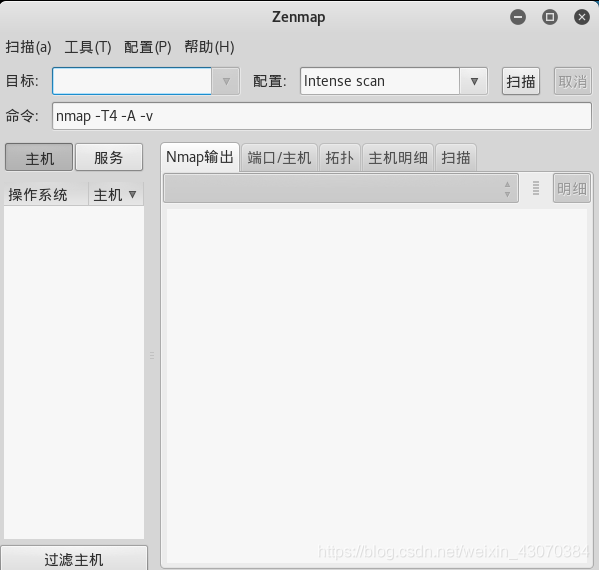Click the Intense scan profile text field
The image size is (599, 570).
click(x=380, y=81)
